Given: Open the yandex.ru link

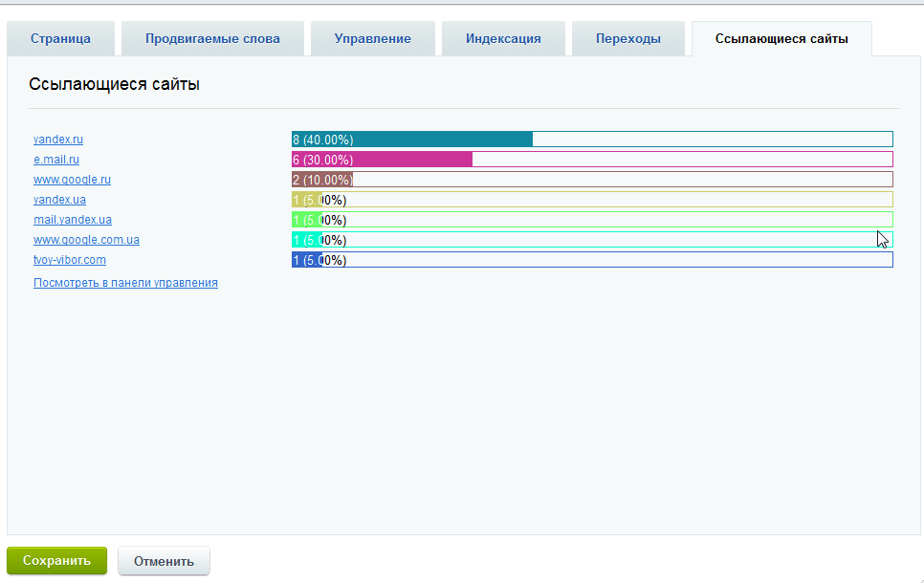Looking at the screenshot, I should point(58,140).
